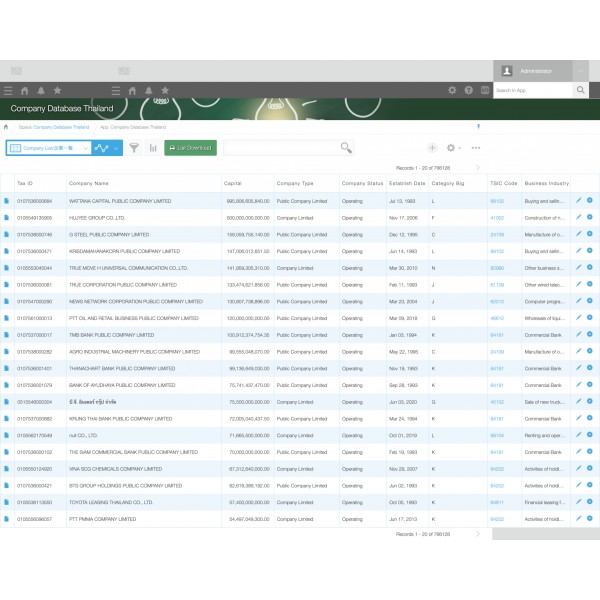Delete the WATTANA CAPITAL record
600x600 pixels.
pyautogui.click(x=590, y=200)
